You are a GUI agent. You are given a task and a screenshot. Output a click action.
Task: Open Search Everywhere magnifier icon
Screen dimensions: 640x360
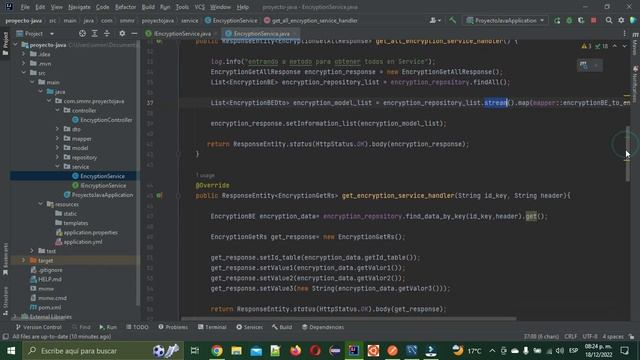(609, 20)
